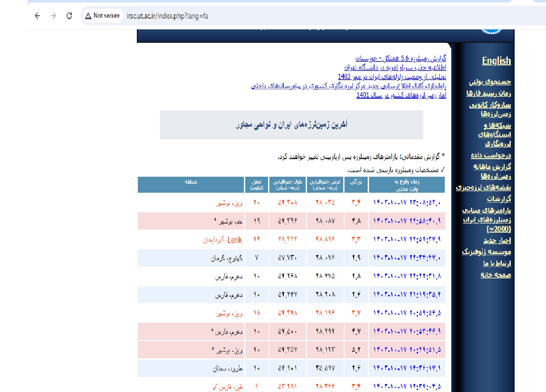Open earthquake time ۲۳:۰۸:۵۲.۰ entry
The width and height of the screenshot is (546, 392).
[x=407, y=203]
